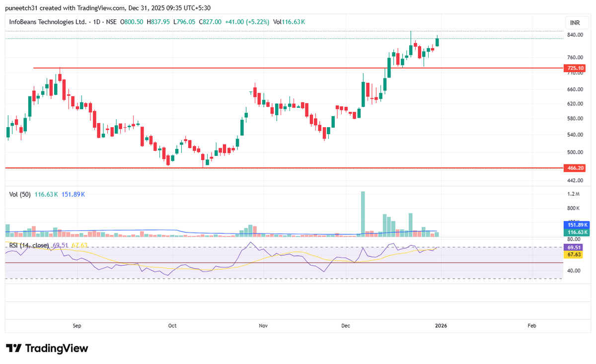The height and width of the screenshot is (364, 596).
Task: Click the 760.00 price axis label
Action: point(575,58)
